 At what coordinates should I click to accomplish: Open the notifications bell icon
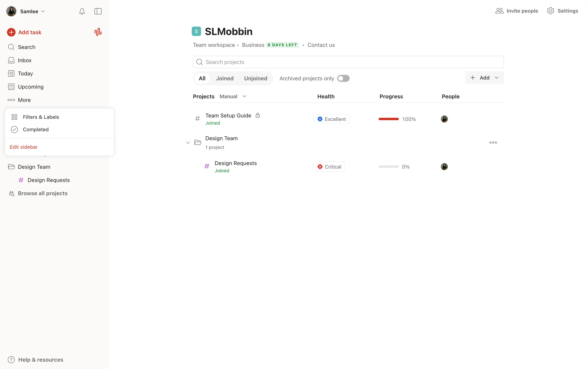[82, 11]
